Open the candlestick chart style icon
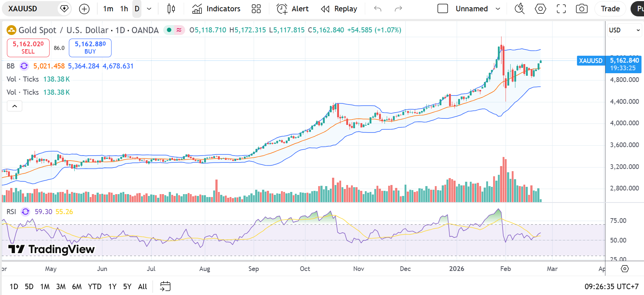 (x=171, y=9)
